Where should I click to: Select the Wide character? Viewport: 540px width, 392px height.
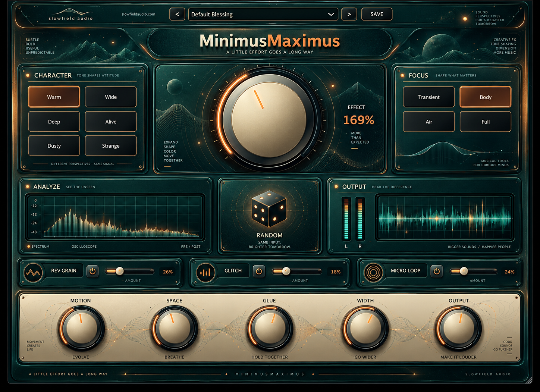(111, 97)
